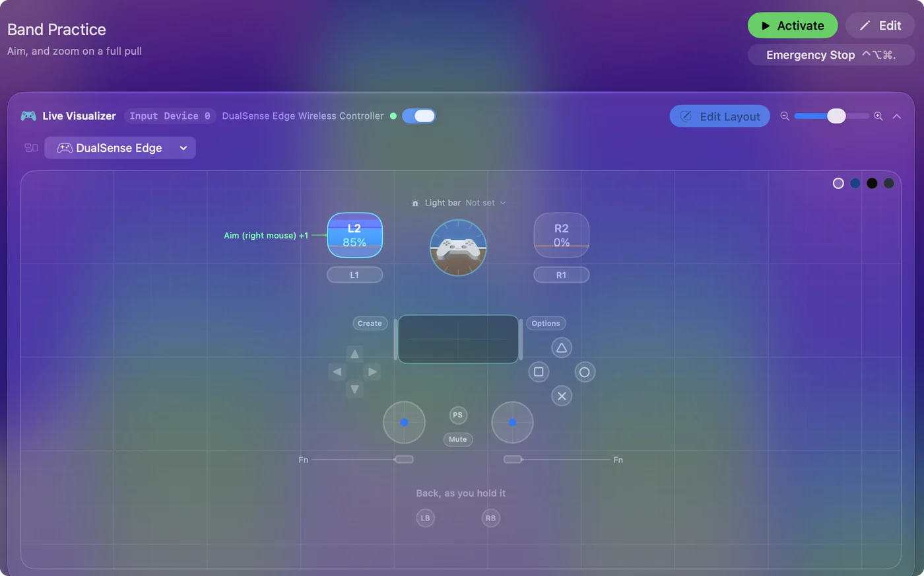Image resolution: width=924 pixels, height=576 pixels.
Task: Select the PS button
Action: pos(458,415)
